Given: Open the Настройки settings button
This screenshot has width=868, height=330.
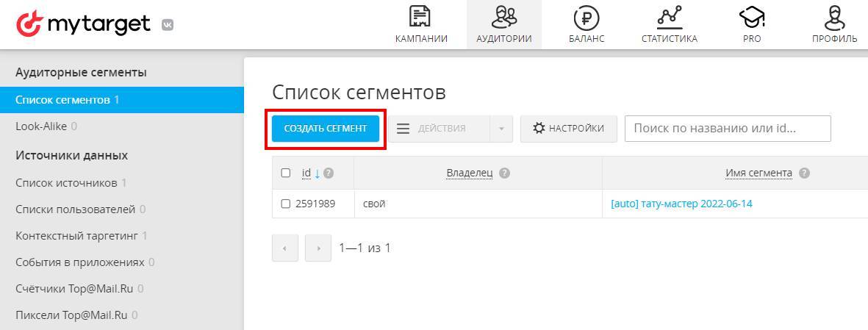Looking at the screenshot, I should (567, 129).
